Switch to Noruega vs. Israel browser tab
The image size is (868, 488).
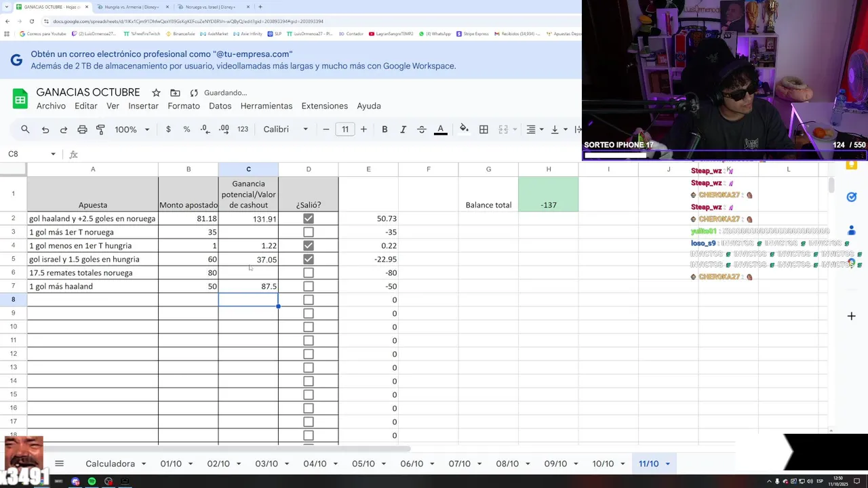pyautogui.click(x=210, y=7)
